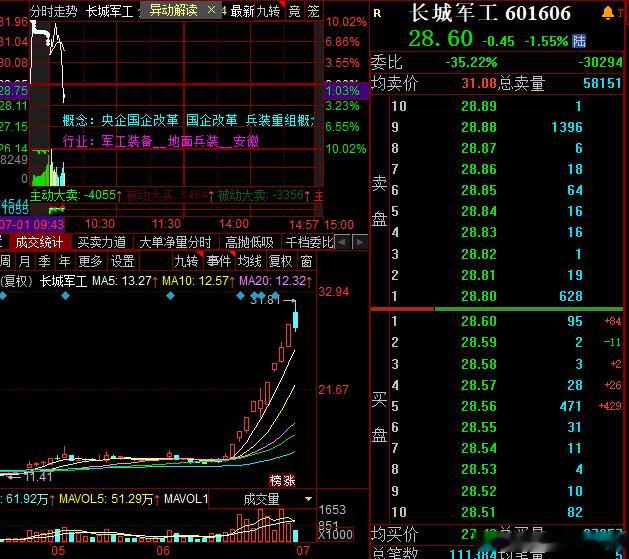Open the 更多 periods menu
Image resolution: width=629 pixels, height=559 pixels.
coord(90,261)
